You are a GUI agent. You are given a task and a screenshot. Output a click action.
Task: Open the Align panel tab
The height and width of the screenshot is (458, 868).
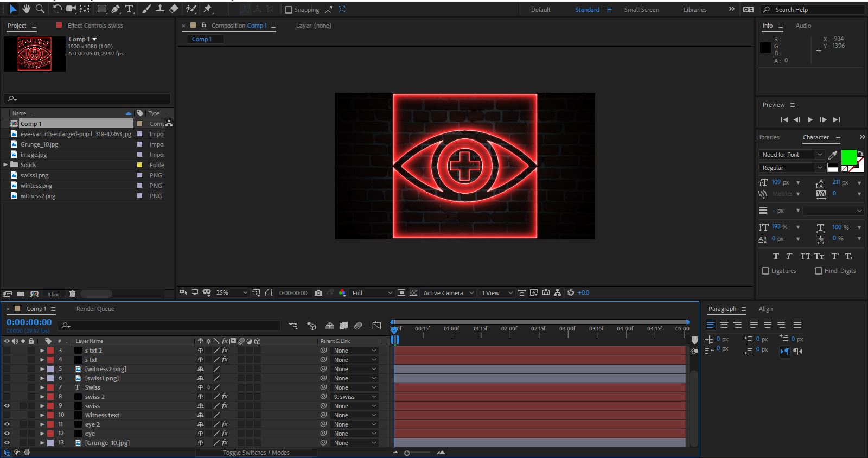tap(765, 309)
